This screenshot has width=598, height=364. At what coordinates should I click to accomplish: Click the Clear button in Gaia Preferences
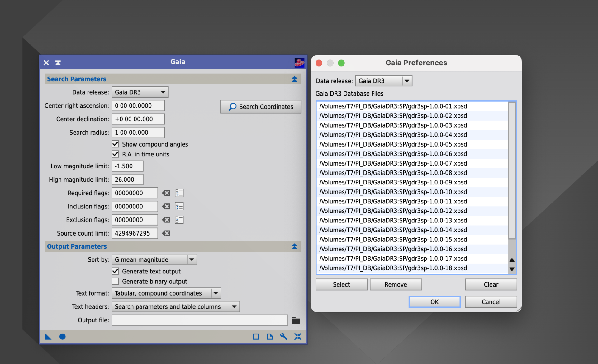(x=491, y=284)
